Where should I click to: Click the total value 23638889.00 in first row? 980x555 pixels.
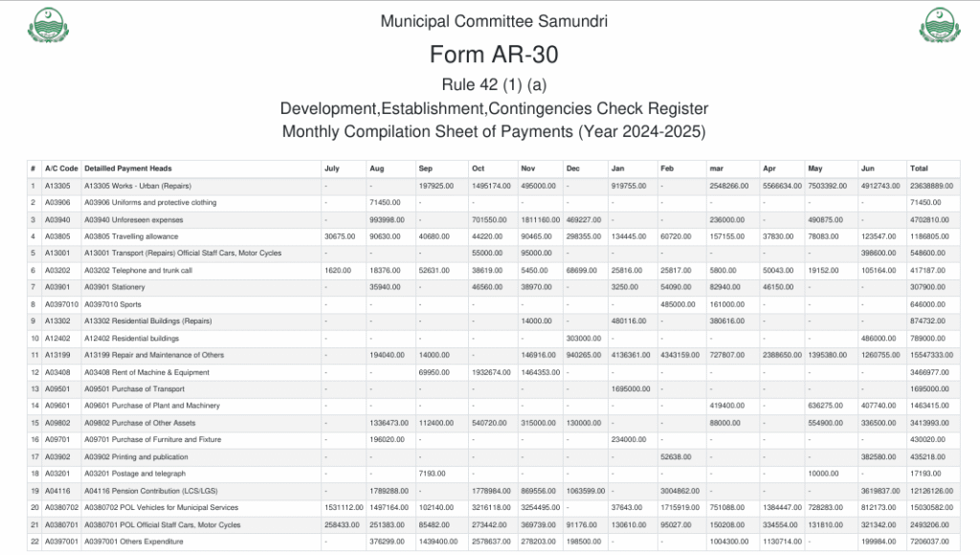tap(930, 186)
